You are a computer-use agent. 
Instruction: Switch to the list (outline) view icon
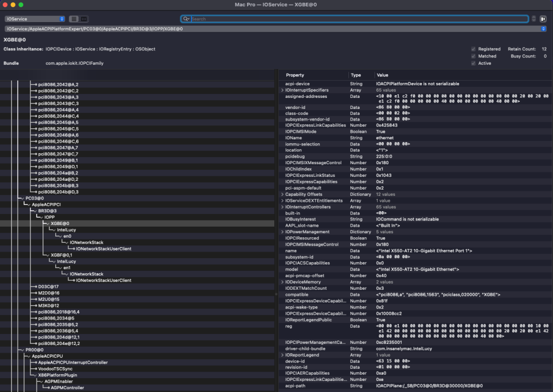tap(74, 19)
